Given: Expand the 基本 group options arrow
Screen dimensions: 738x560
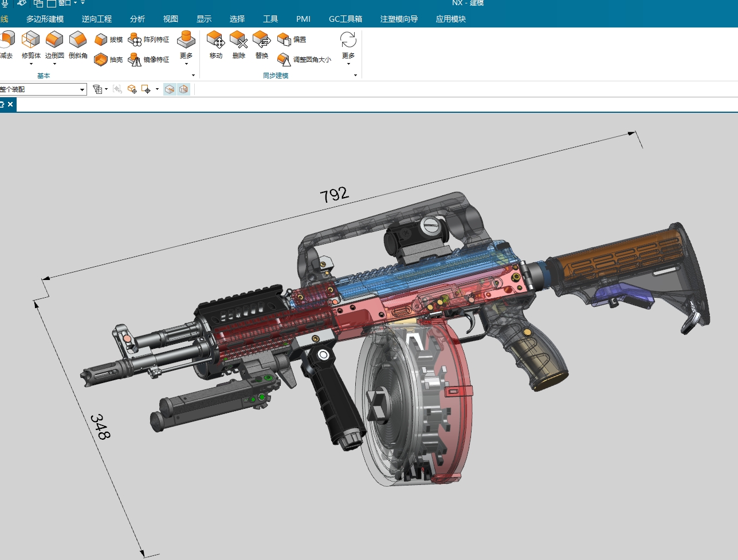Looking at the screenshot, I should [193, 76].
